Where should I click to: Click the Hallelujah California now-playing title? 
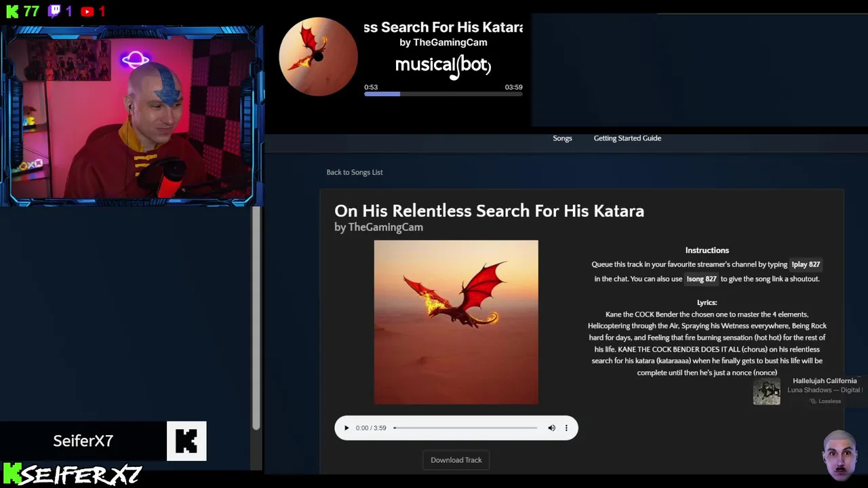pyautogui.click(x=825, y=381)
